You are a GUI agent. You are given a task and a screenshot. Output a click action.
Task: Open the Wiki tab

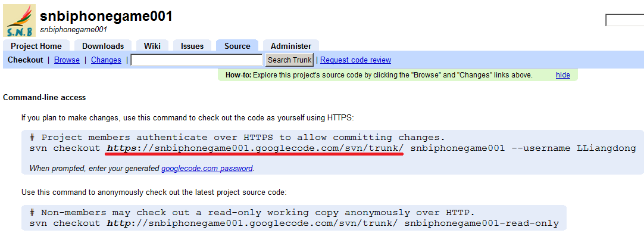tap(152, 46)
